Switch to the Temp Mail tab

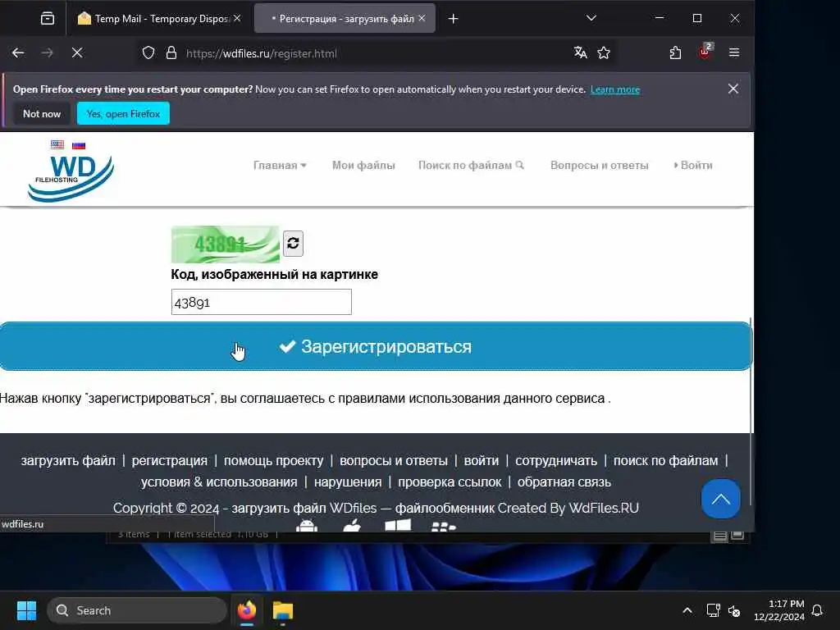pos(159,19)
